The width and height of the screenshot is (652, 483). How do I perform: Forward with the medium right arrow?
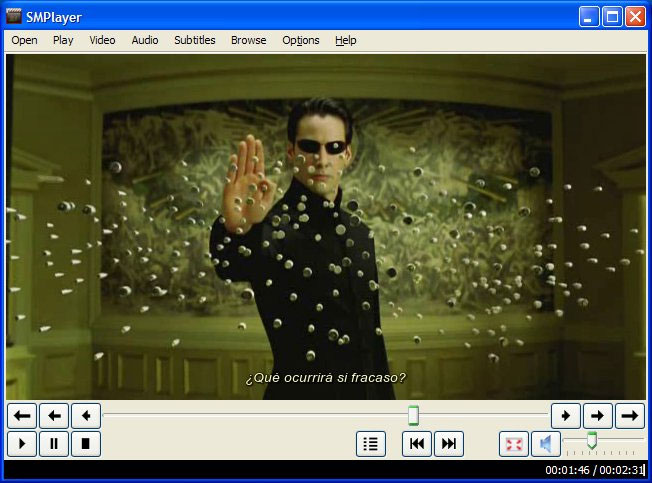pyautogui.click(x=597, y=415)
